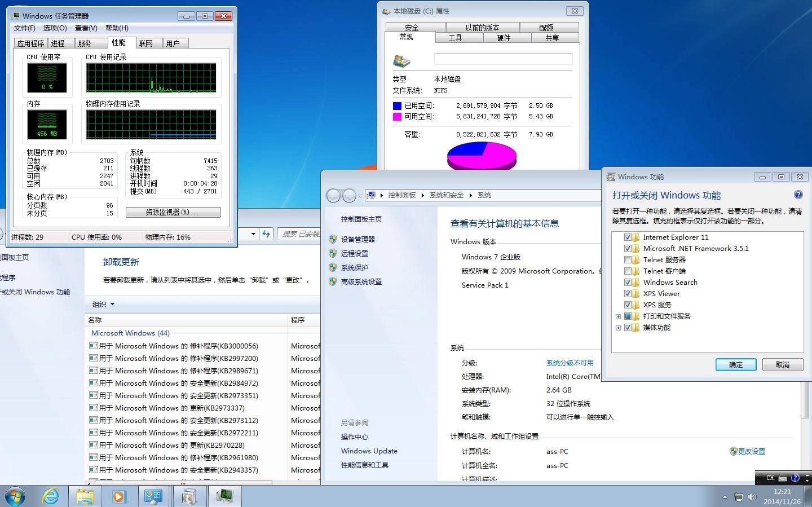The width and height of the screenshot is (812, 507).
Task: Show hidden tray icons arrow
Action: [725, 497]
